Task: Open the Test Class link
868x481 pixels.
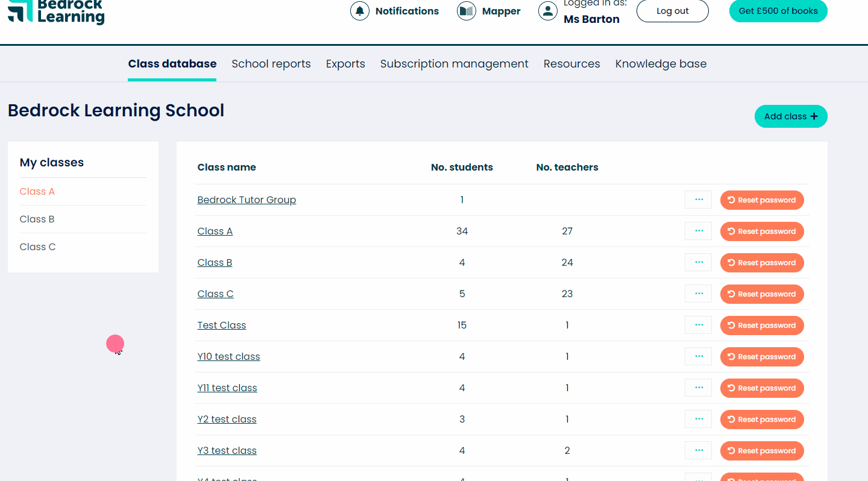Action: [x=222, y=325]
